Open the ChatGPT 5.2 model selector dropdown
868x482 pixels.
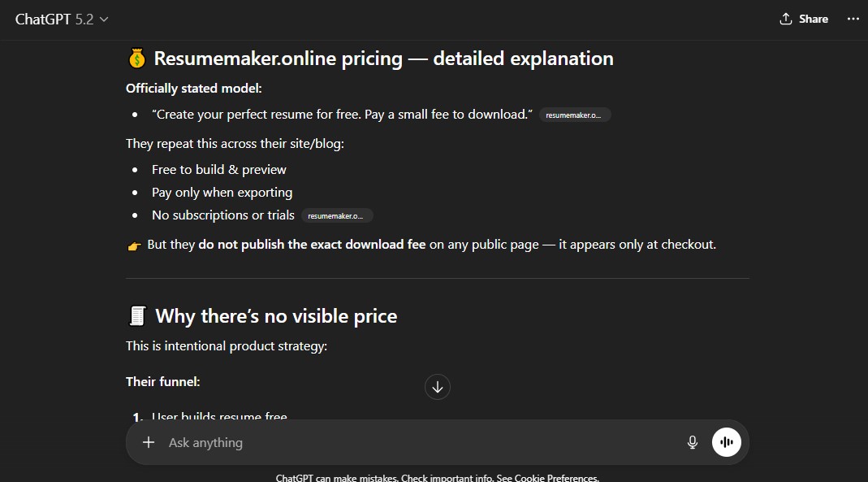(62, 18)
